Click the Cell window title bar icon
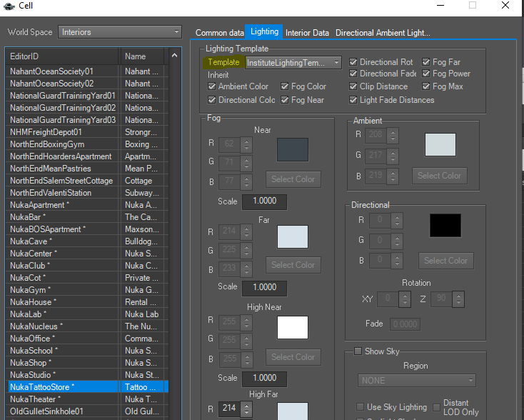 9,6
